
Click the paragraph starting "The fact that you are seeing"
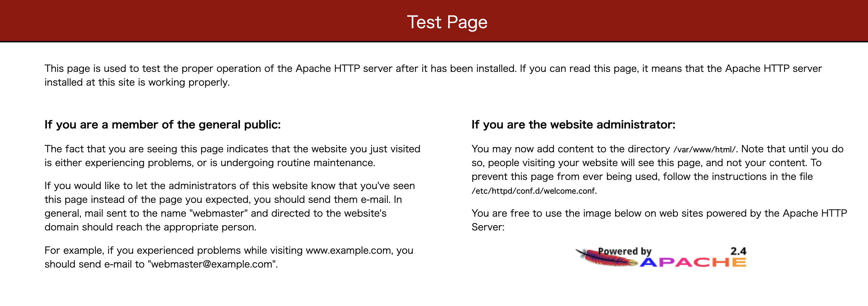tap(232, 156)
